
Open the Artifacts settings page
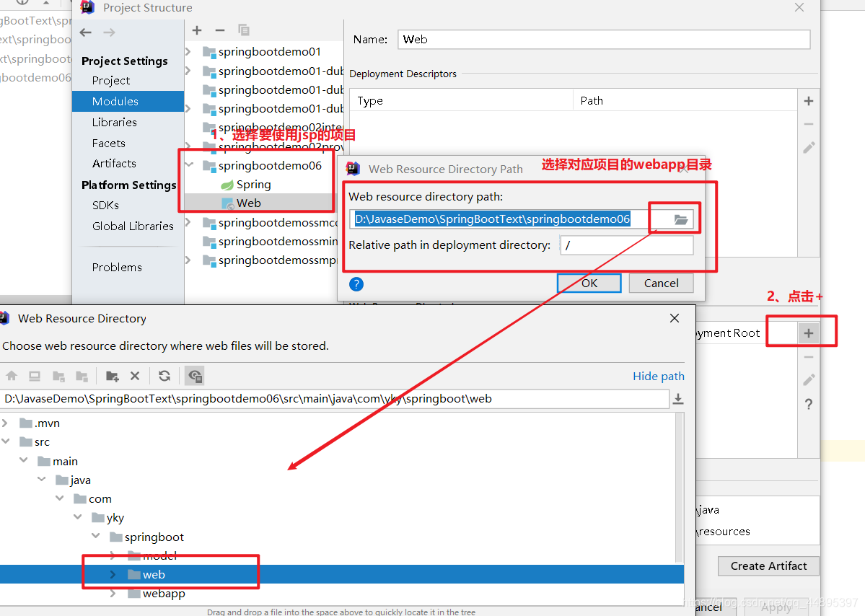(x=114, y=164)
